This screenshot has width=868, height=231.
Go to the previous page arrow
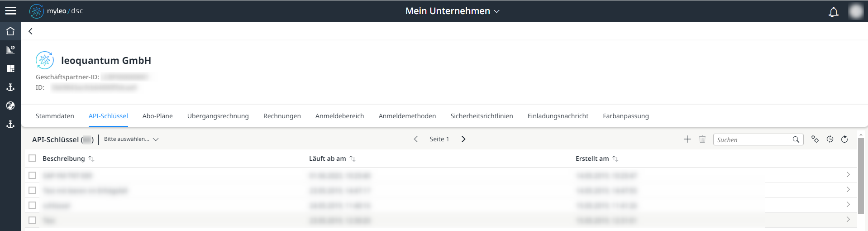click(415, 139)
